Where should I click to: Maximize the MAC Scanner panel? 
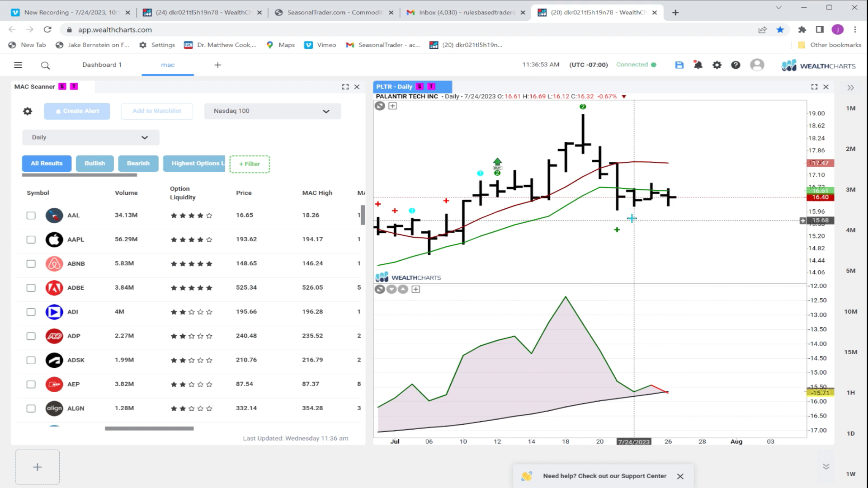(x=345, y=87)
